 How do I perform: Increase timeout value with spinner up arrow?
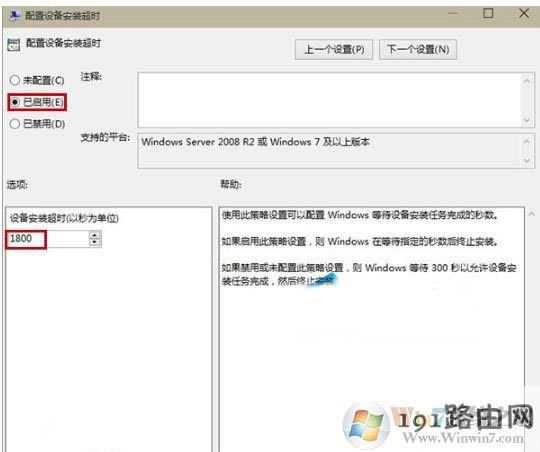click(95, 235)
